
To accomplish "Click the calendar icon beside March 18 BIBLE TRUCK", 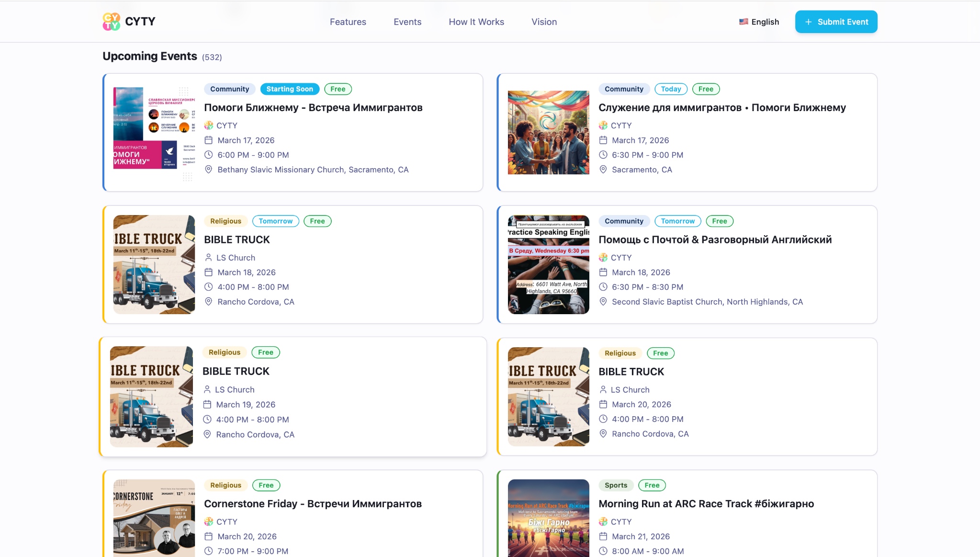I will point(208,272).
